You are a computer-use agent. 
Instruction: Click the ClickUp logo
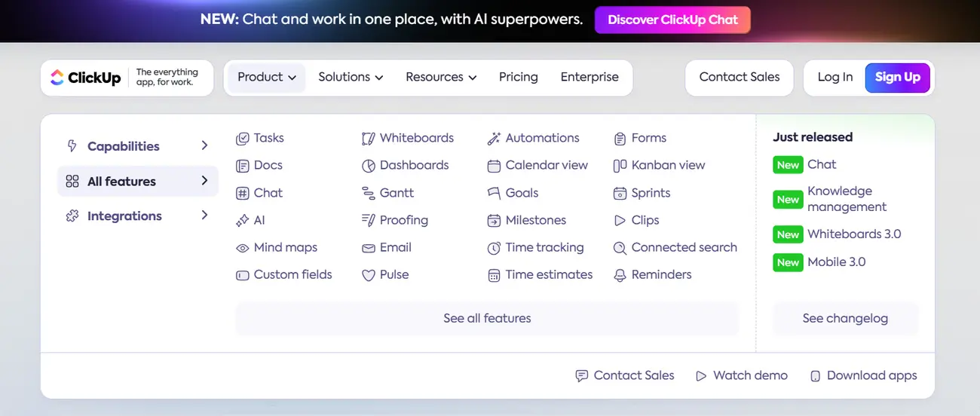tap(86, 78)
